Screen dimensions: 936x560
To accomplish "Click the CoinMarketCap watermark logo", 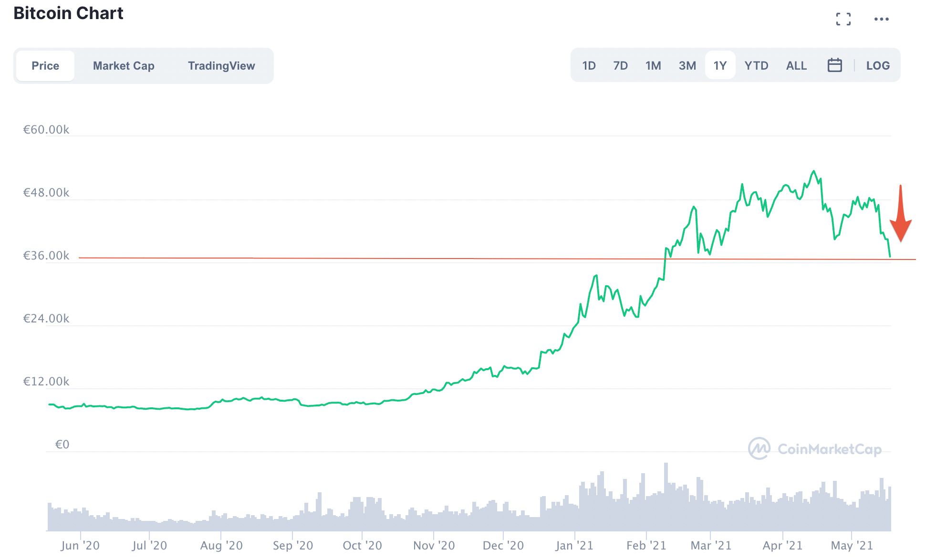I will pyautogui.click(x=815, y=449).
